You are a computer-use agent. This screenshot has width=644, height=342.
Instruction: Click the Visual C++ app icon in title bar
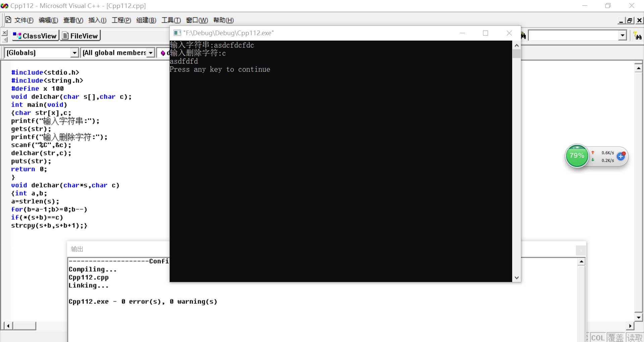coord(5,6)
